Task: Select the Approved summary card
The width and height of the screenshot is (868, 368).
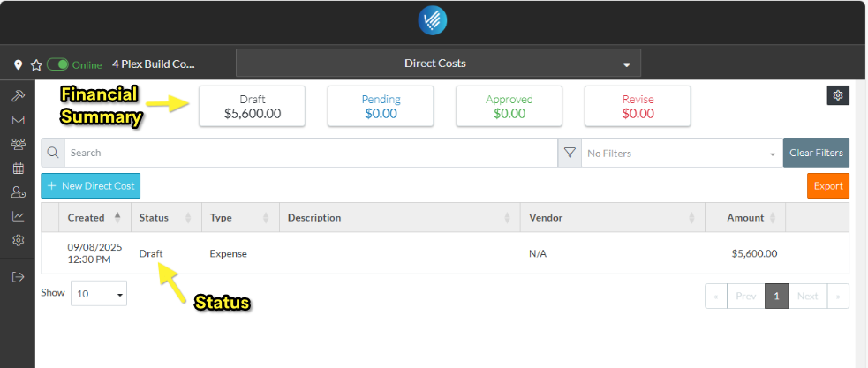Action: 509,107
